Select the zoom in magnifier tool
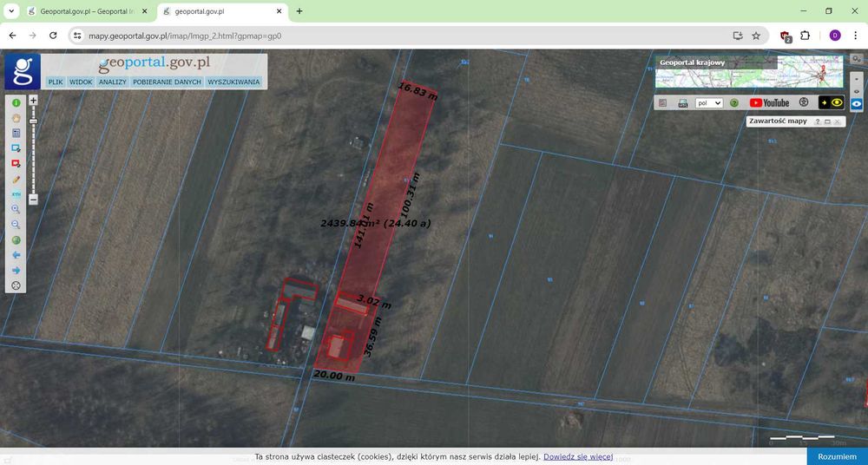 (x=16, y=209)
